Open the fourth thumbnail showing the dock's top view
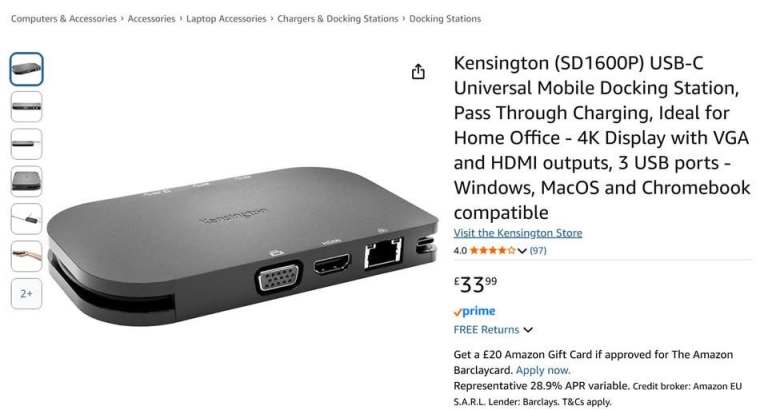 [26, 181]
